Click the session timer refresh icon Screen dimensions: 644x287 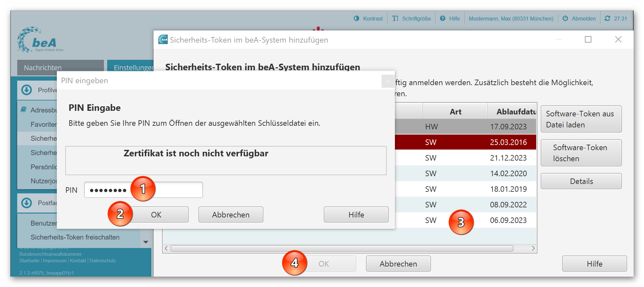607,19
